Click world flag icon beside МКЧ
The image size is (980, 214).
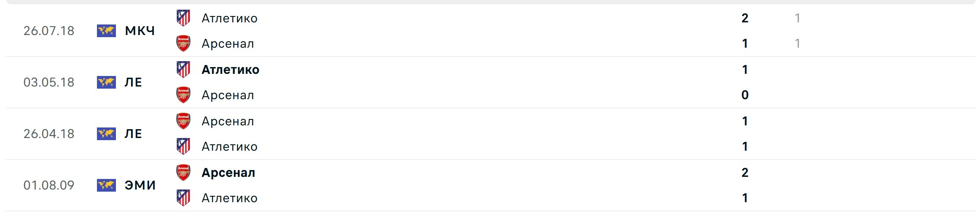(106, 31)
